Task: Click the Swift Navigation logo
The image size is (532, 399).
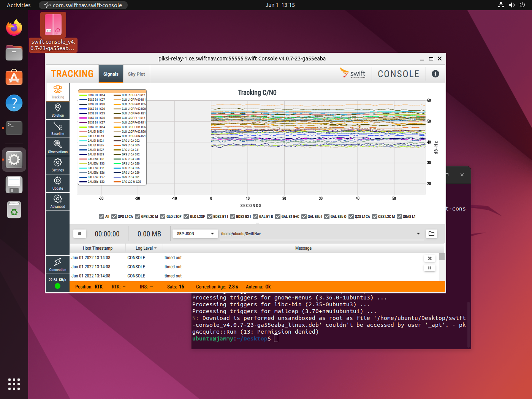Action: click(x=353, y=73)
